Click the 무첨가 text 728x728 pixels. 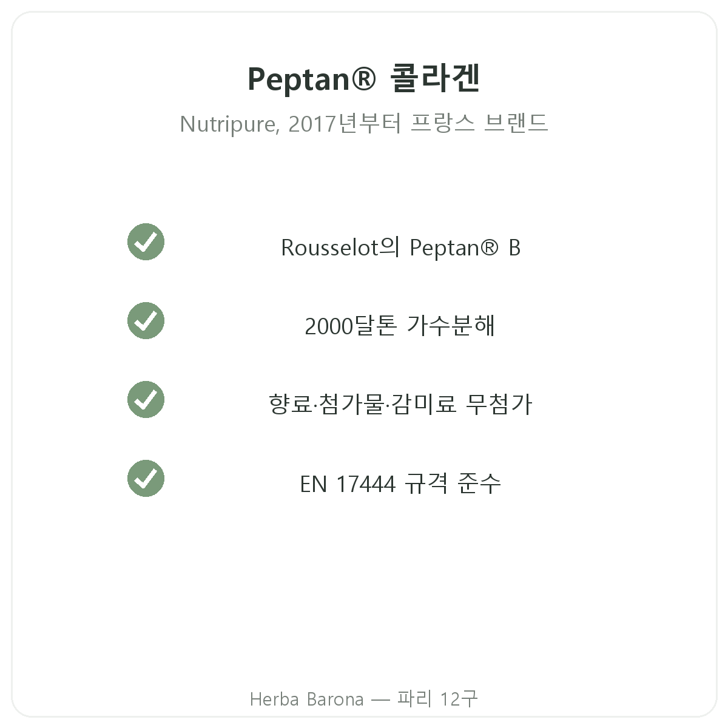pyautogui.click(x=499, y=405)
